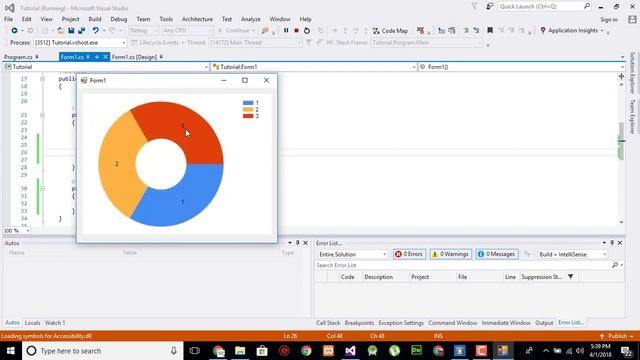Open the Output tab
Image resolution: width=640 pixels, height=360 pixels.
click(x=544, y=323)
